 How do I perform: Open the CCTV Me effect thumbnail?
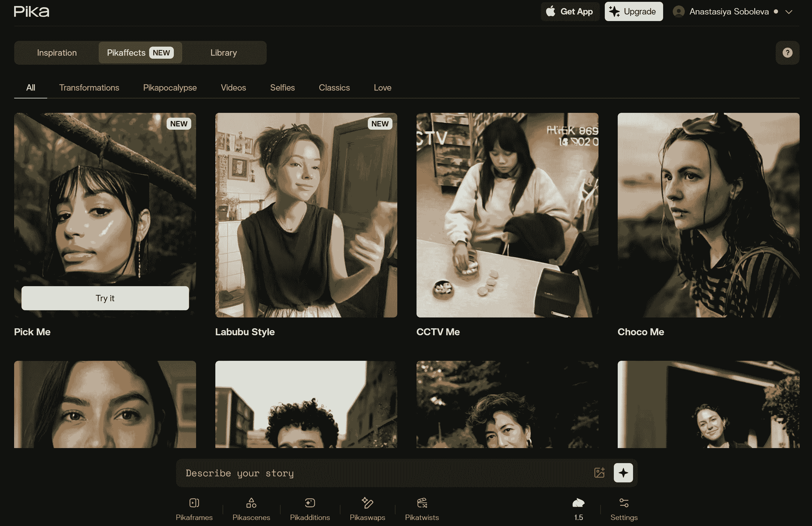[x=507, y=215]
